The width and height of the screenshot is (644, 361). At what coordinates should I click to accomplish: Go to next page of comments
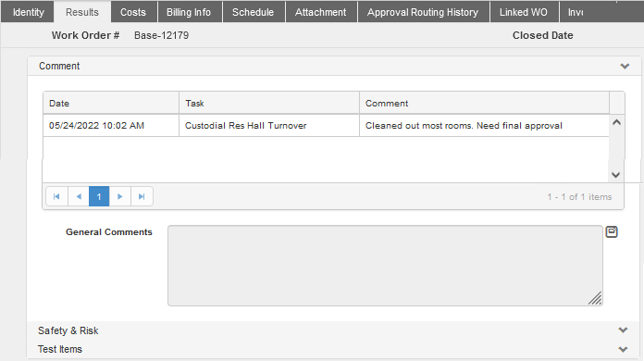tap(120, 196)
